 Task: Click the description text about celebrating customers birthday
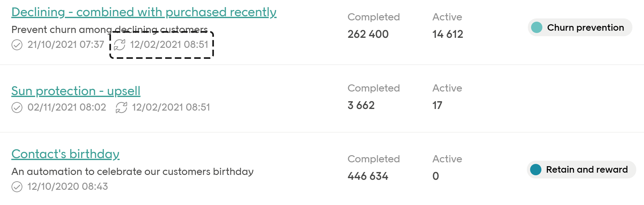[133, 172]
